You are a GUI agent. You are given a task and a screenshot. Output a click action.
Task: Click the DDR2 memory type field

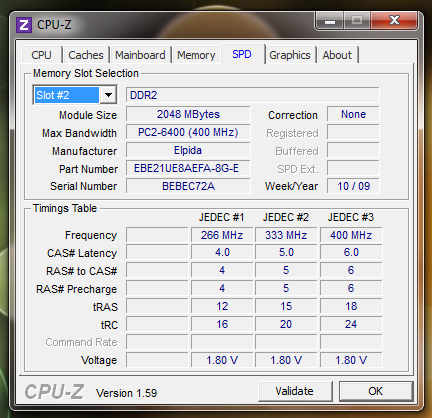253,95
